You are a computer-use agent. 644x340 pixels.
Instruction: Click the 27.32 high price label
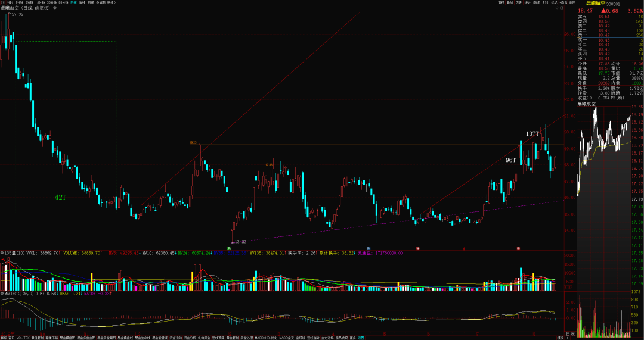[17, 14]
